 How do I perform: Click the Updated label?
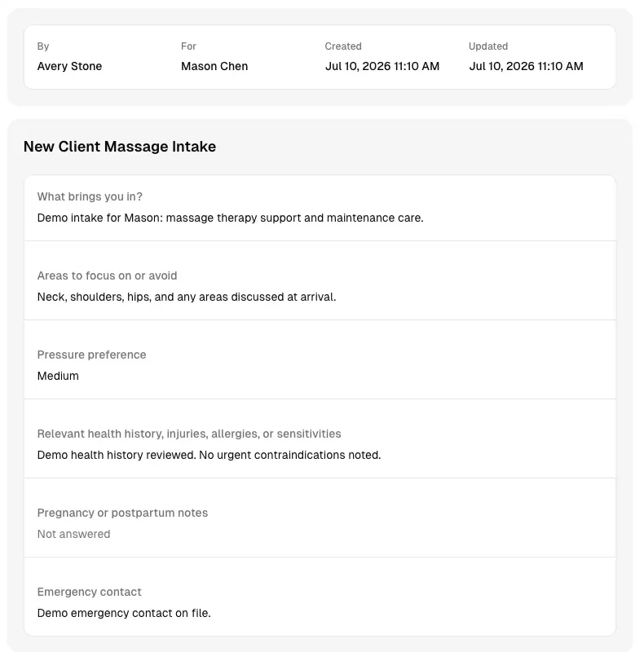[x=488, y=46]
